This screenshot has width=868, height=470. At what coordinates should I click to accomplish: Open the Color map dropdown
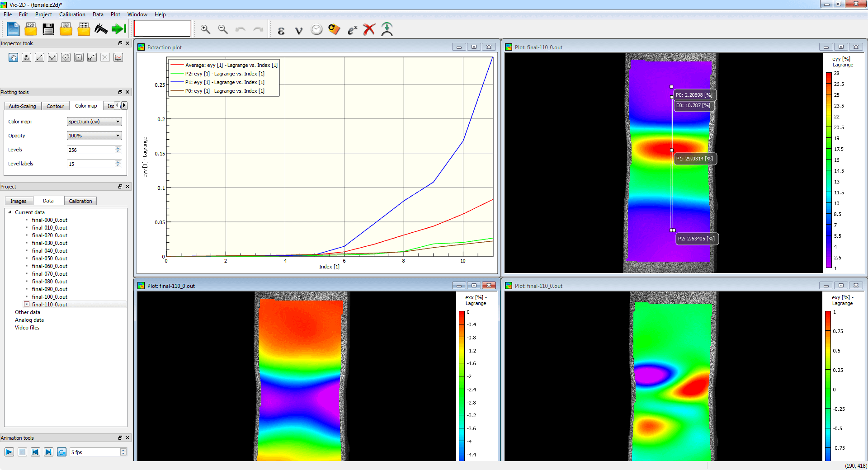tap(94, 122)
